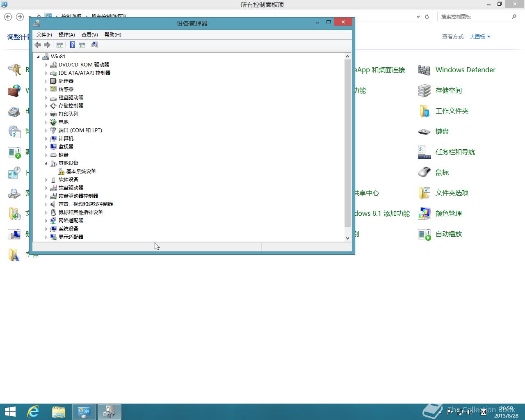Screen dimensions: 525x420
Task: Collapse the Win81 root node
Action: (38, 57)
